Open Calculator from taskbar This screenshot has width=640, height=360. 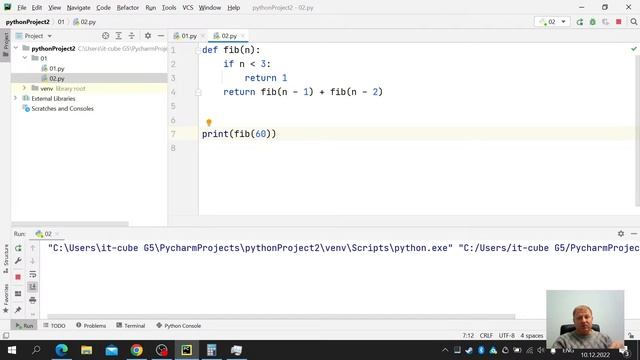[x=211, y=350]
